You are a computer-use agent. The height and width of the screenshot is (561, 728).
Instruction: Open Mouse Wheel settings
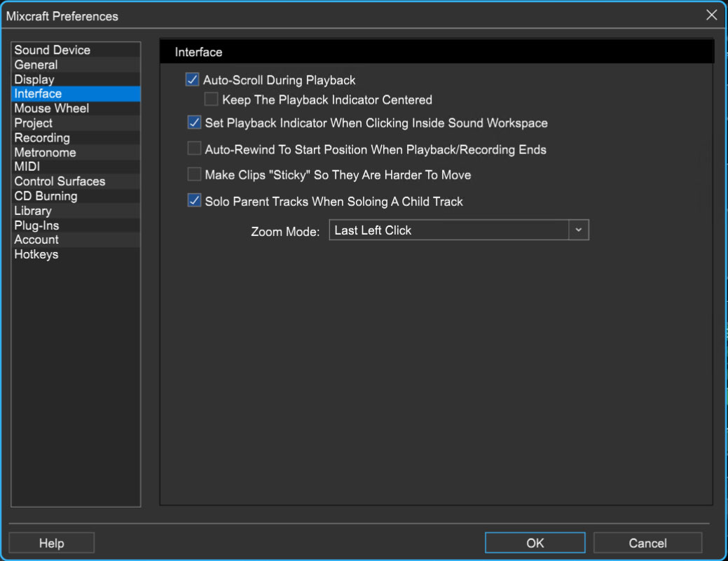76,109
